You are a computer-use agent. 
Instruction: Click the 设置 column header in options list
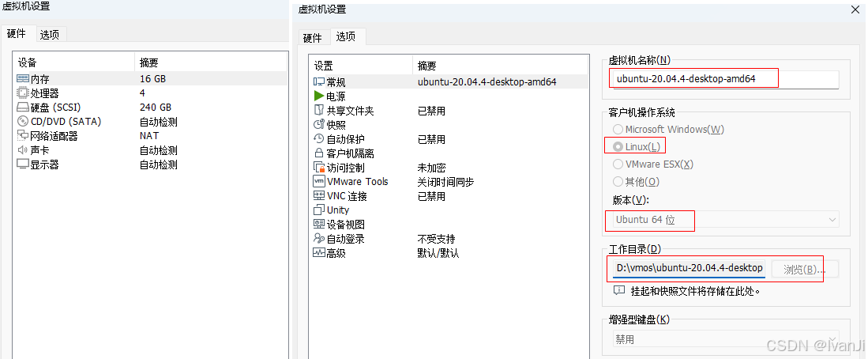361,66
